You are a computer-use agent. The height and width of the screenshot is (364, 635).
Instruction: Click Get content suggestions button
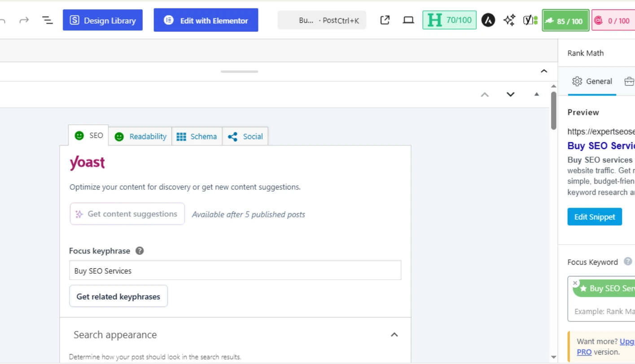point(127,214)
